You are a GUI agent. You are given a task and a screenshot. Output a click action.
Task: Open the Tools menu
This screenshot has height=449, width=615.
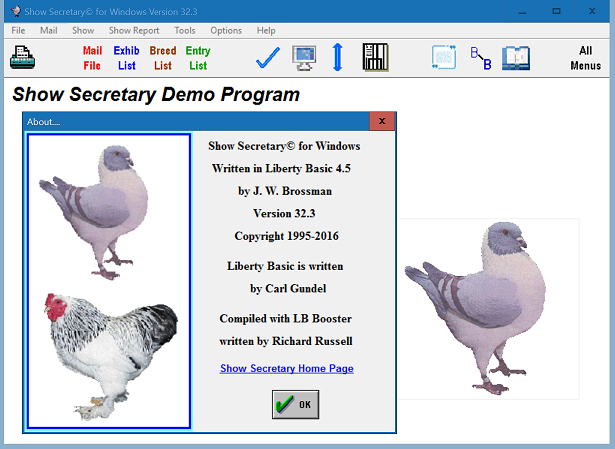tap(185, 31)
